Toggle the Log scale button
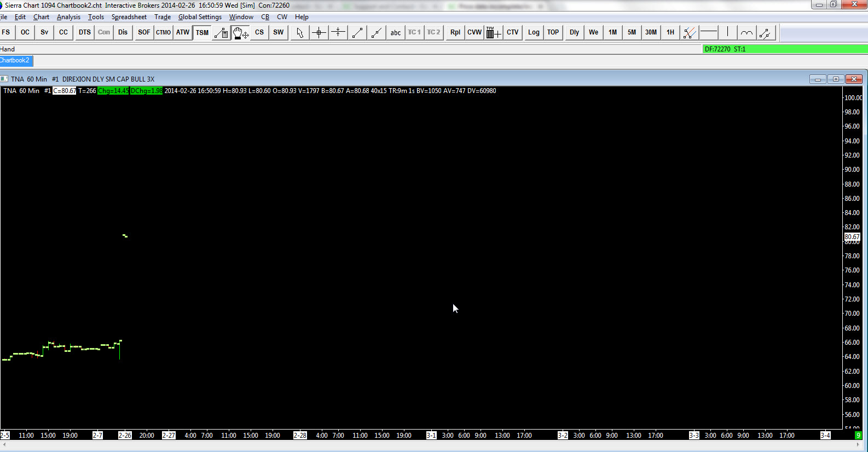 pyautogui.click(x=534, y=32)
